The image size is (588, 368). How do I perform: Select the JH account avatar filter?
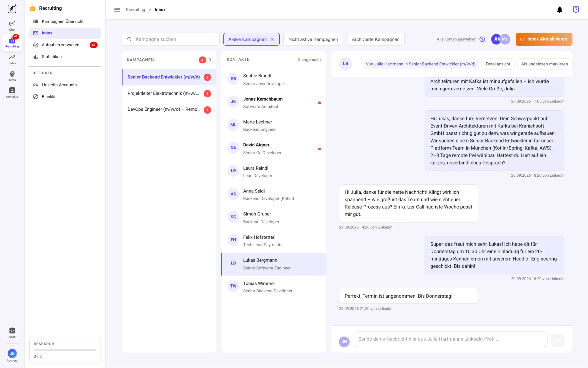click(496, 39)
